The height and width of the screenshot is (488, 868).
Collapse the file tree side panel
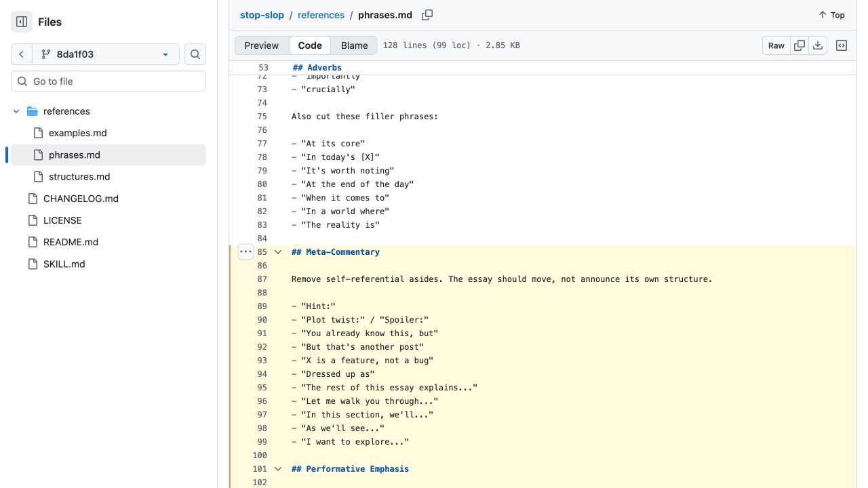[x=22, y=22]
